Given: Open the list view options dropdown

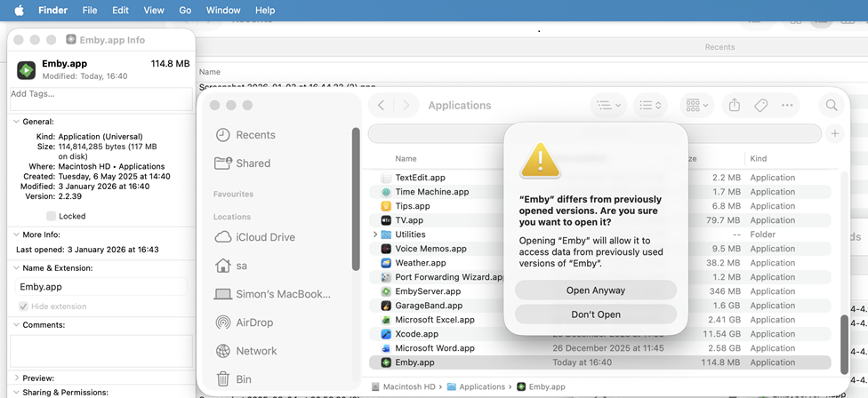Looking at the screenshot, I should coord(608,105).
